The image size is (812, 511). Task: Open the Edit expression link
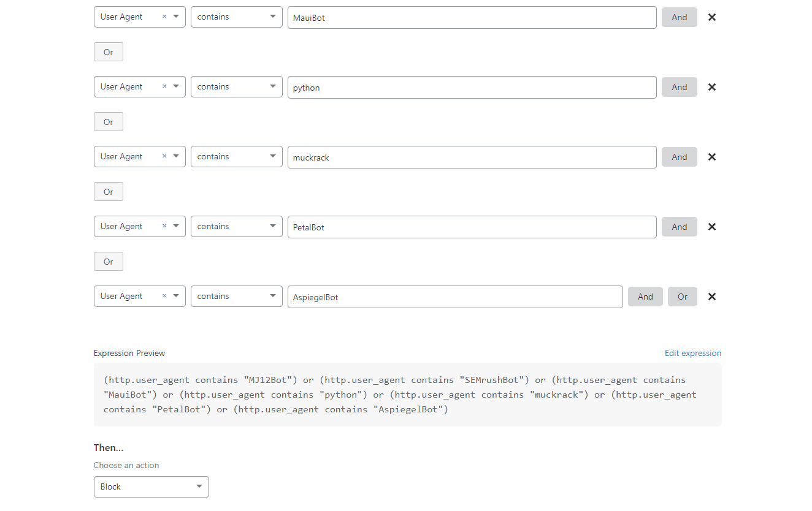coord(693,353)
